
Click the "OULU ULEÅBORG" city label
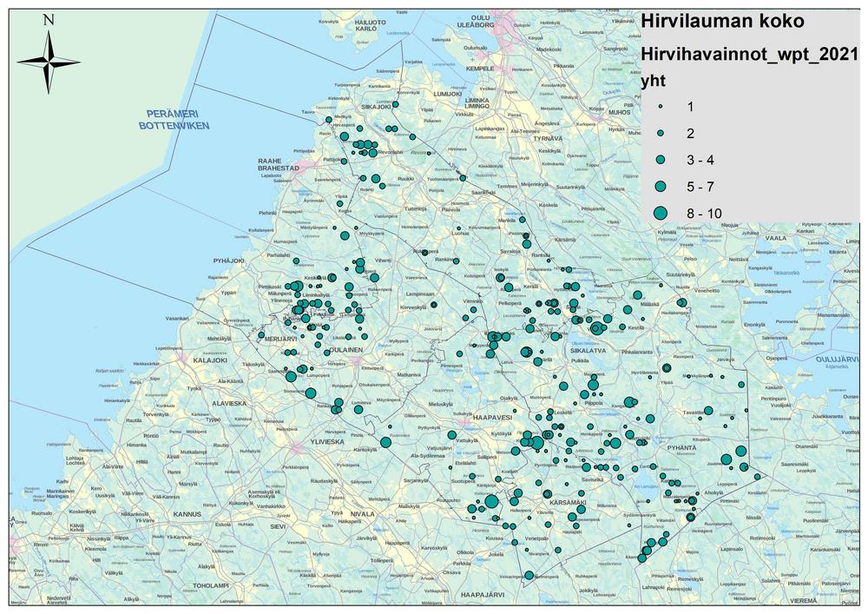point(476,22)
